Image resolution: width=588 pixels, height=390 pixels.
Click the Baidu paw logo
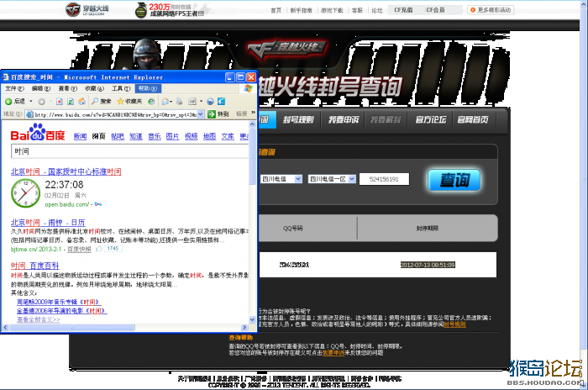tap(38, 132)
